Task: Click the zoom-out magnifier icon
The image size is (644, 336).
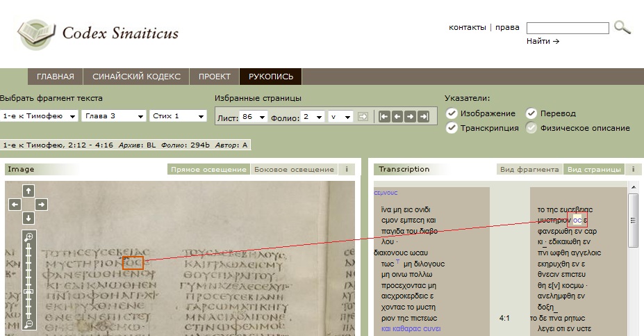Action: (x=28, y=324)
